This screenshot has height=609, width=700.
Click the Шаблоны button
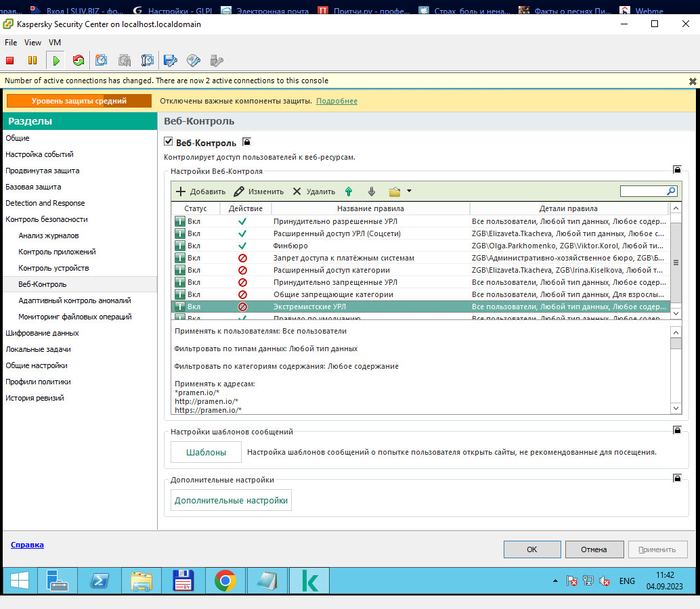click(206, 452)
